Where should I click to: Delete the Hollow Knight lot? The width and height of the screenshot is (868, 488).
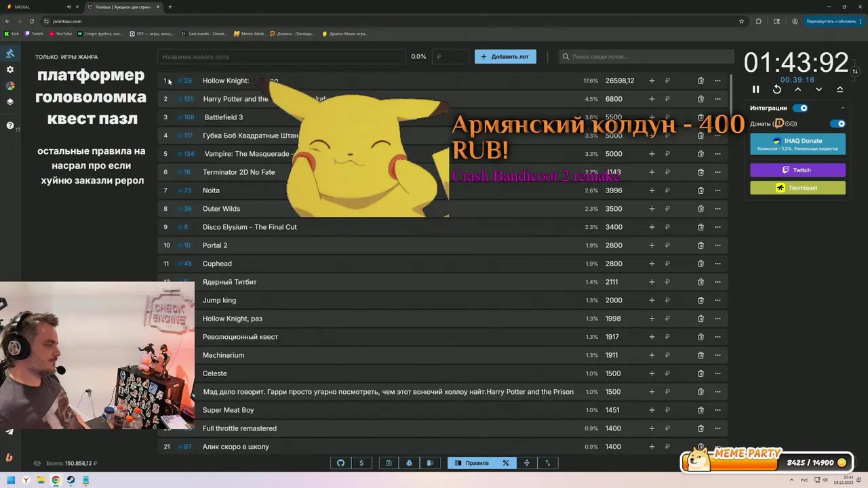pos(701,81)
